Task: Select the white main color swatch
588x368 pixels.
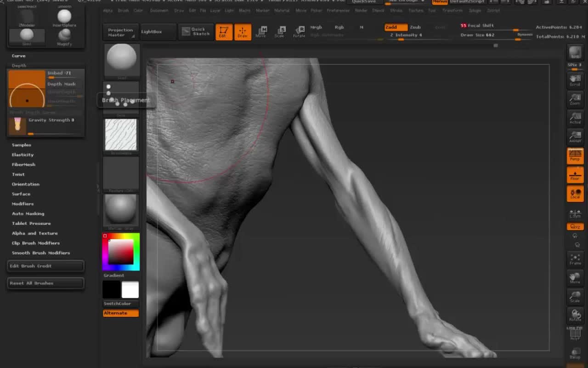Action: [x=130, y=290]
